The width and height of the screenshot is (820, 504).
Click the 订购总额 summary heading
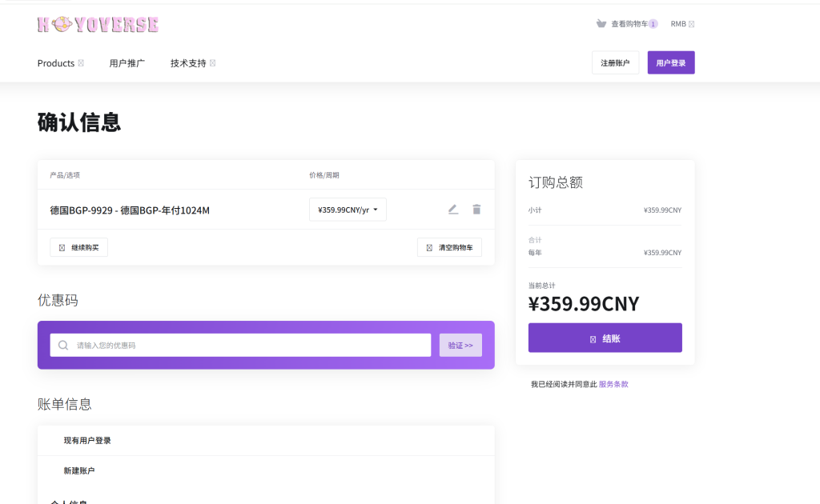(556, 182)
